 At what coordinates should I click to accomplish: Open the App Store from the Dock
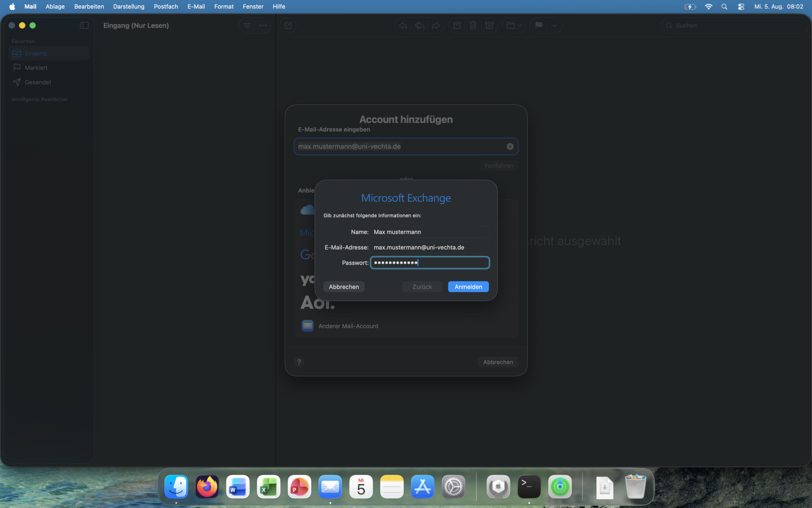click(x=422, y=487)
